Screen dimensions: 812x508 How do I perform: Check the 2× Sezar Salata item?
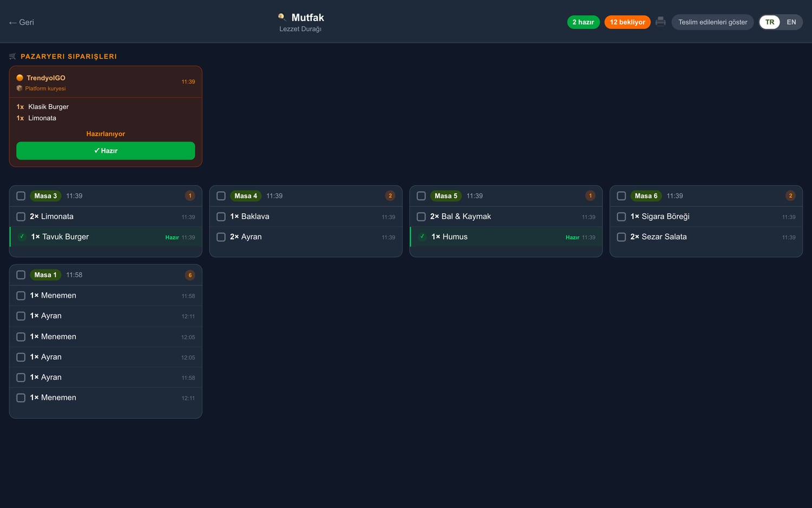pyautogui.click(x=621, y=237)
